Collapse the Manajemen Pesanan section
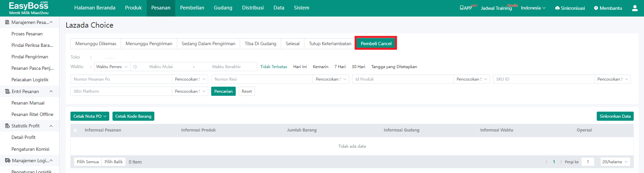 [51, 22]
